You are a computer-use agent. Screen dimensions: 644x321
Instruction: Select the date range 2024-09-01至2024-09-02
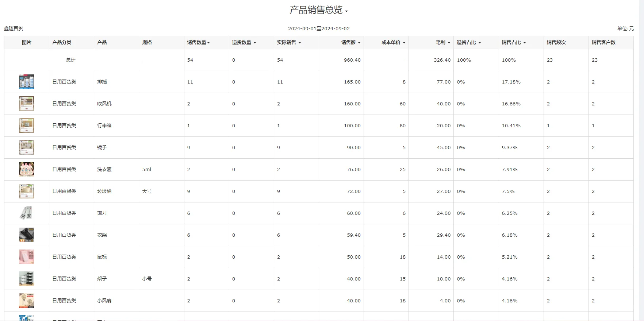pos(319,28)
